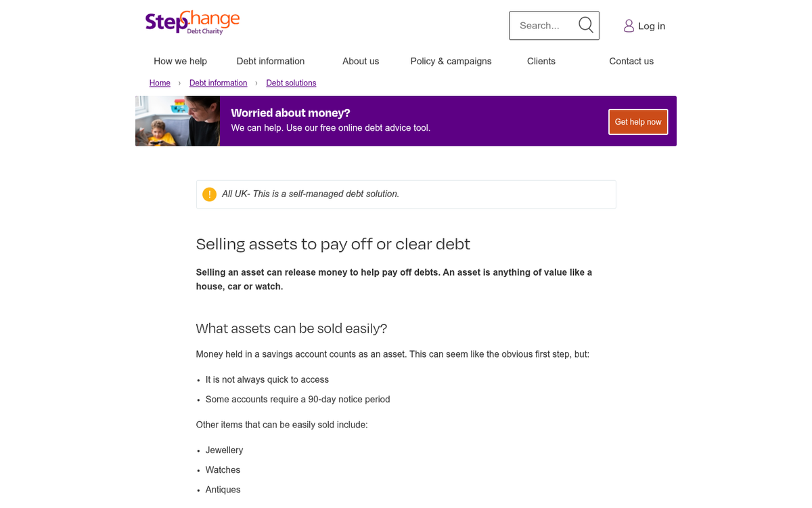Click the Debt information breadcrumb link
The height and width of the screenshot is (508, 812).
click(218, 83)
